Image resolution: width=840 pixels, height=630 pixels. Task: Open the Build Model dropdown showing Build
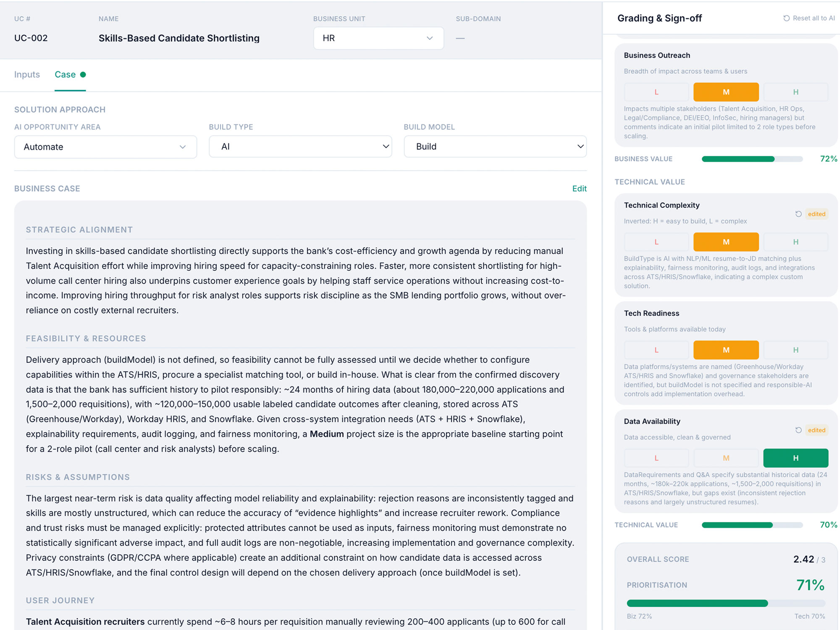coord(495,146)
